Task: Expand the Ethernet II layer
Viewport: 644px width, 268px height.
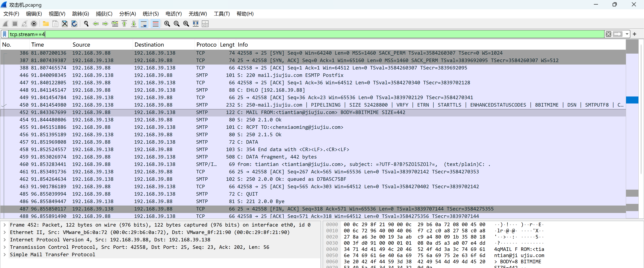Action: point(5,232)
